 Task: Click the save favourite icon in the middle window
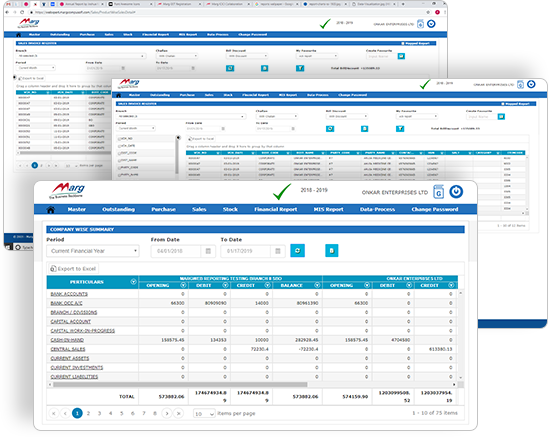[501, 117]
